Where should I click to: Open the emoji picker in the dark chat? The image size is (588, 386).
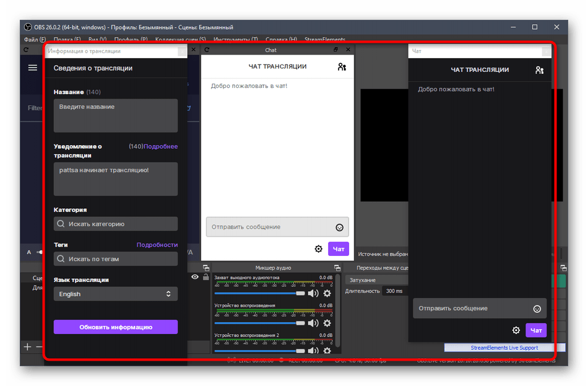[537, 309]
